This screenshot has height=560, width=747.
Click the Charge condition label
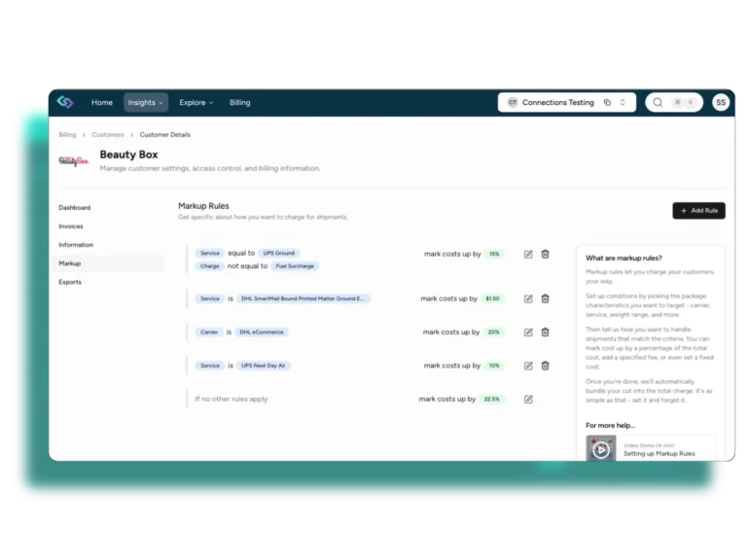210,266
